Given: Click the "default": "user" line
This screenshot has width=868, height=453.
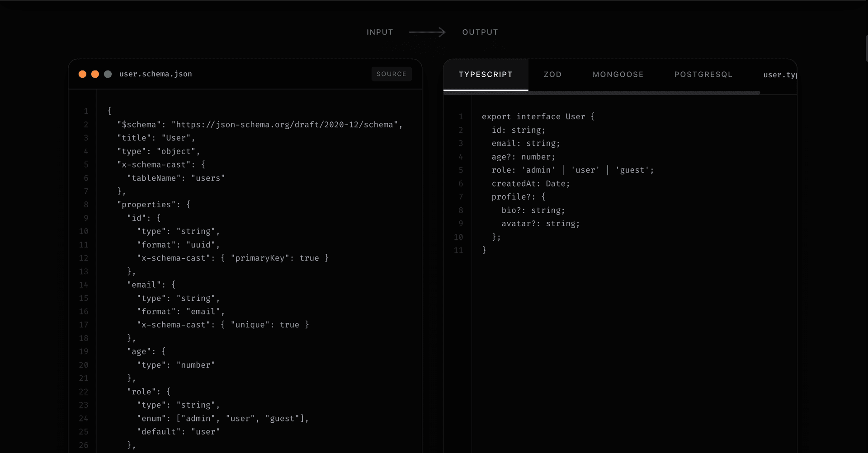Looking at the screenshot, I should [x=178, y=432].
